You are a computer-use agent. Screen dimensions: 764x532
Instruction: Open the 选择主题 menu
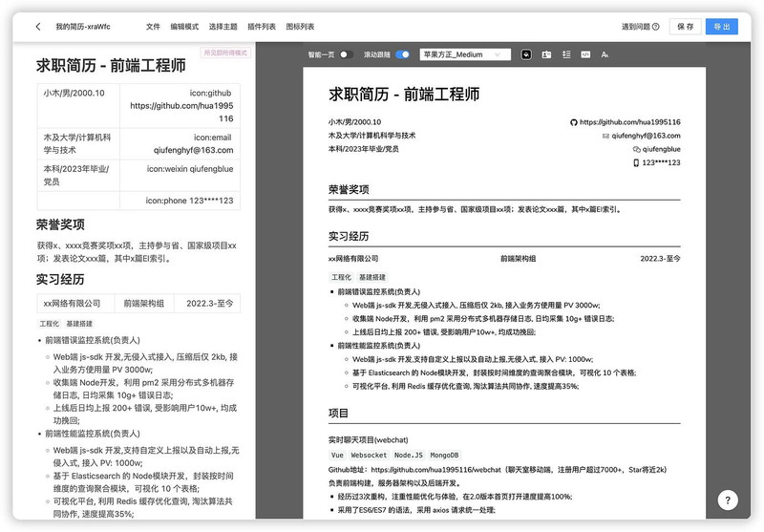223,27
